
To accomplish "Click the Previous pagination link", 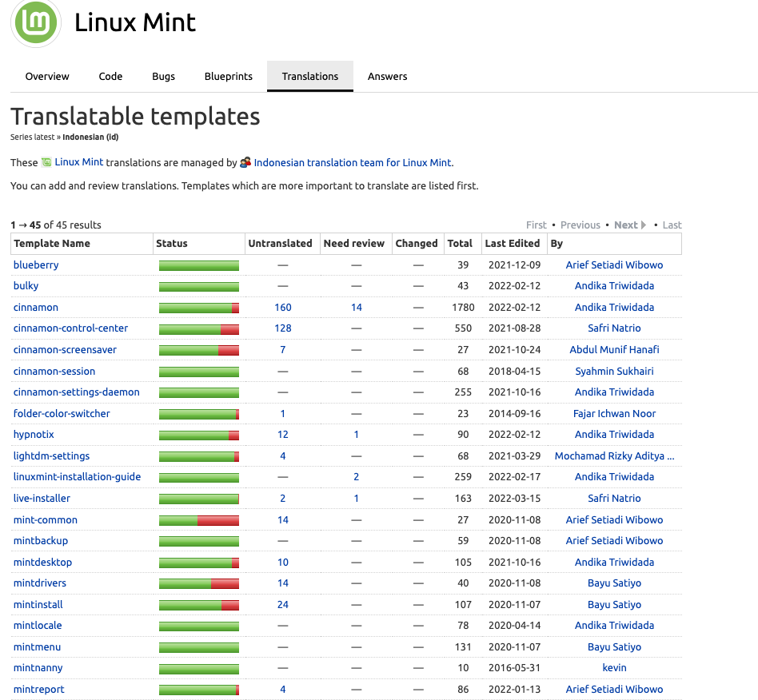I will [x=580, y=225].
